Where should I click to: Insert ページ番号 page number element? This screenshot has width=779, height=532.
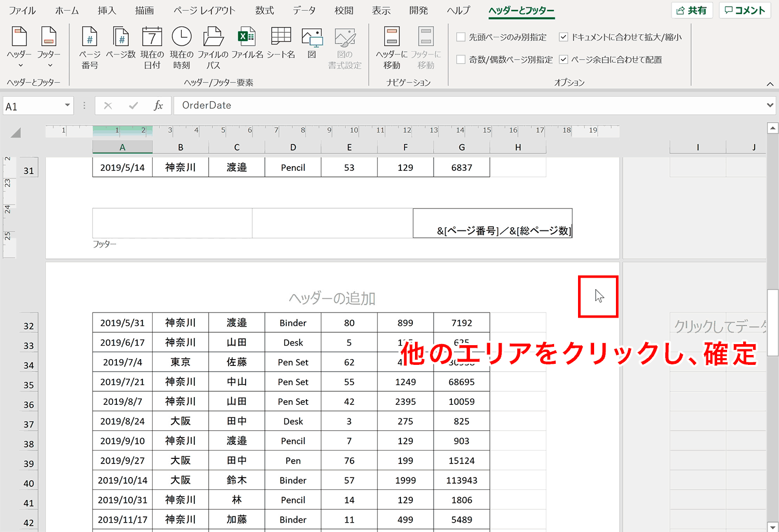(x=90, y=48)
